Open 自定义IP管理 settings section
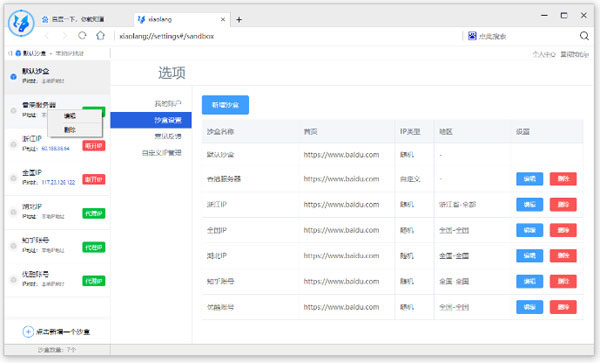Screen dimensions: 600x363 pos(161,153)
